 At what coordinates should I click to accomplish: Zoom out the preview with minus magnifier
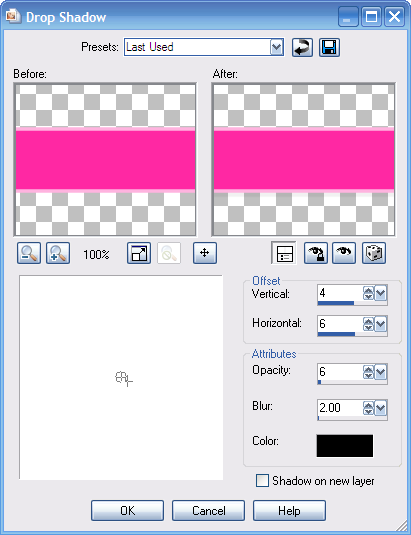tap(29, 253)
